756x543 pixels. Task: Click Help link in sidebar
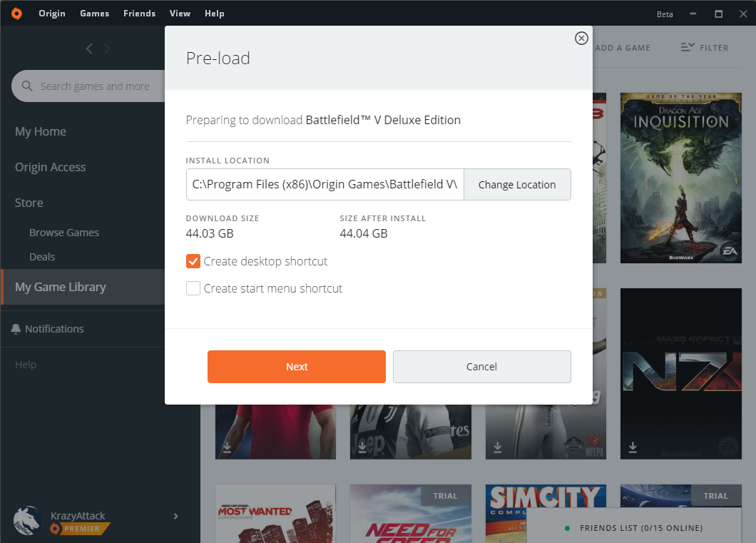pos(26,365)
